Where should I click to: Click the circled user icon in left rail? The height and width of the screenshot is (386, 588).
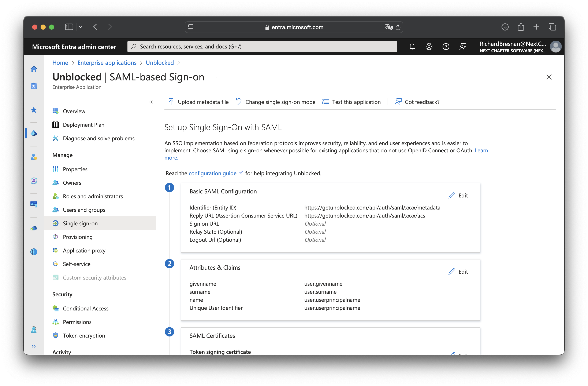click(34, 181)
